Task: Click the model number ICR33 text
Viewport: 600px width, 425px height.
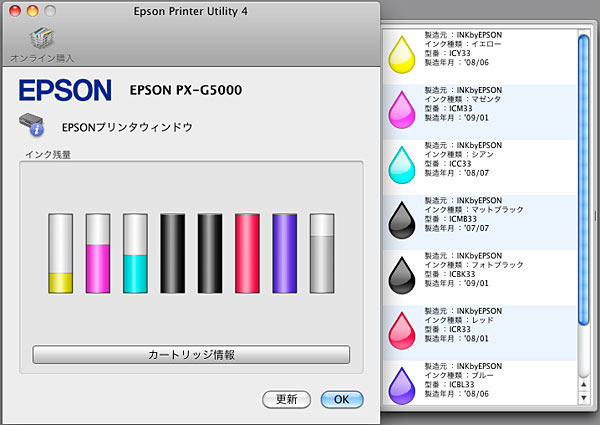Action: (x=460, y=329)
